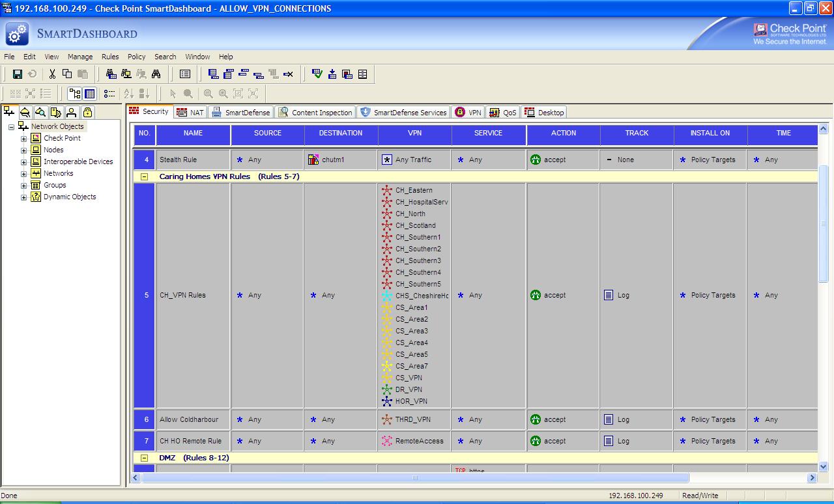Expand the Dynamic Objects tree node
Image resolution: width=834 pixels, height=504 pixels.
pos(24,197)
